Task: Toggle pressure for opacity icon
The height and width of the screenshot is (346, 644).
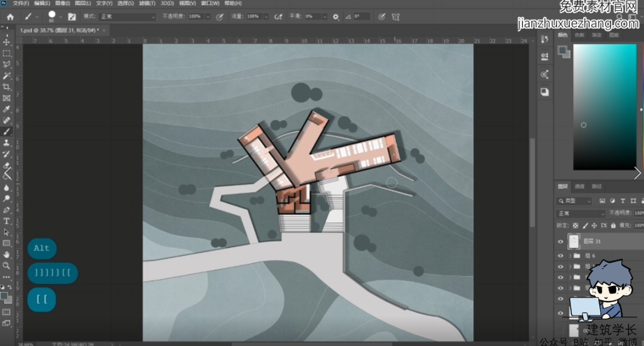Action: 219,17
